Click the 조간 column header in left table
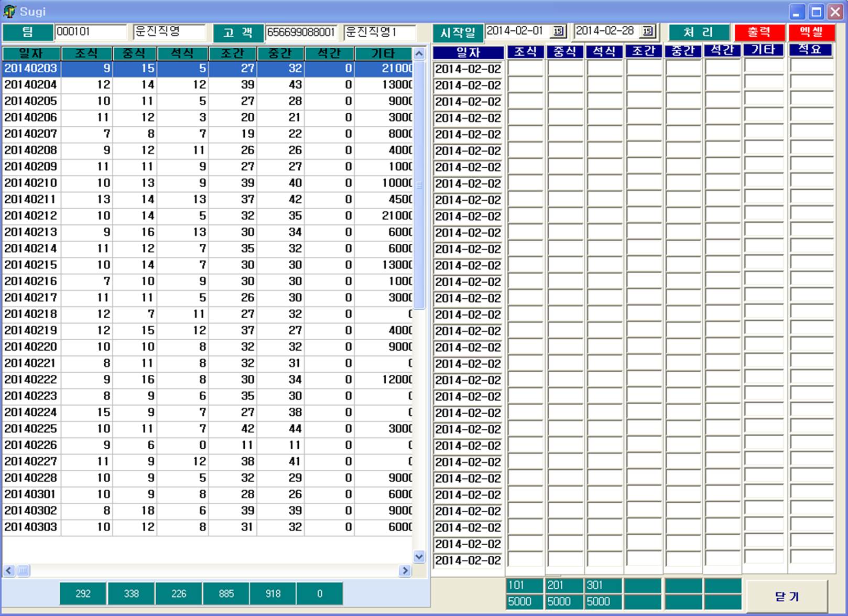The height and width of the screenshot is (616, 848). 233,53
